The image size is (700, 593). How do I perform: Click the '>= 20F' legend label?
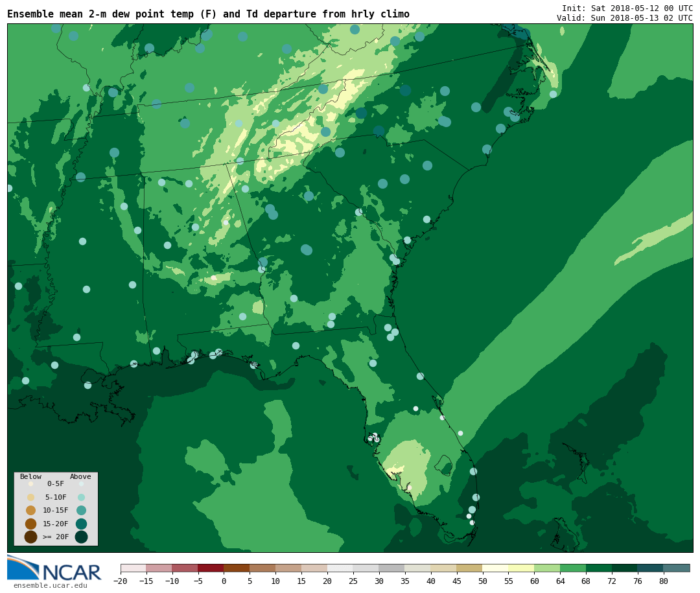tap(56, 537)
